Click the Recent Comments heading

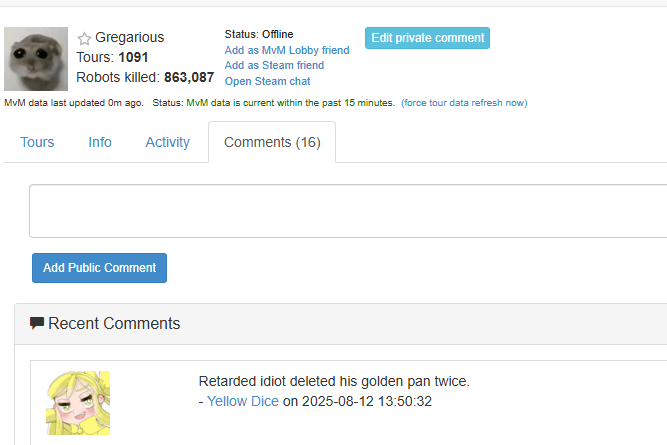point(114,324)
